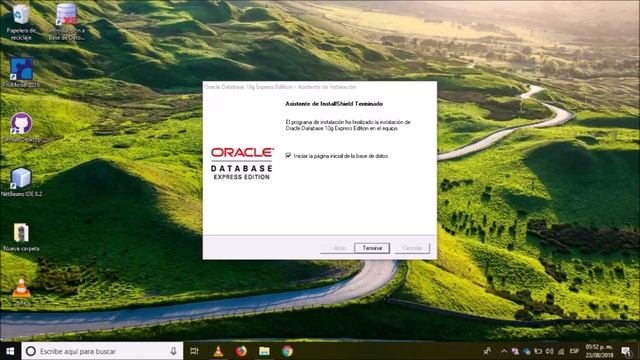Open the People icon in the taskbar
Screen dimensions: 640x360
click(x=487, y=351)
